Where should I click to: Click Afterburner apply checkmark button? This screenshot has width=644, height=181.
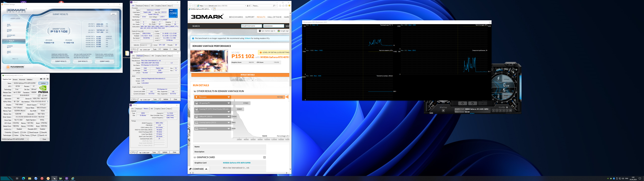(483, 103)
